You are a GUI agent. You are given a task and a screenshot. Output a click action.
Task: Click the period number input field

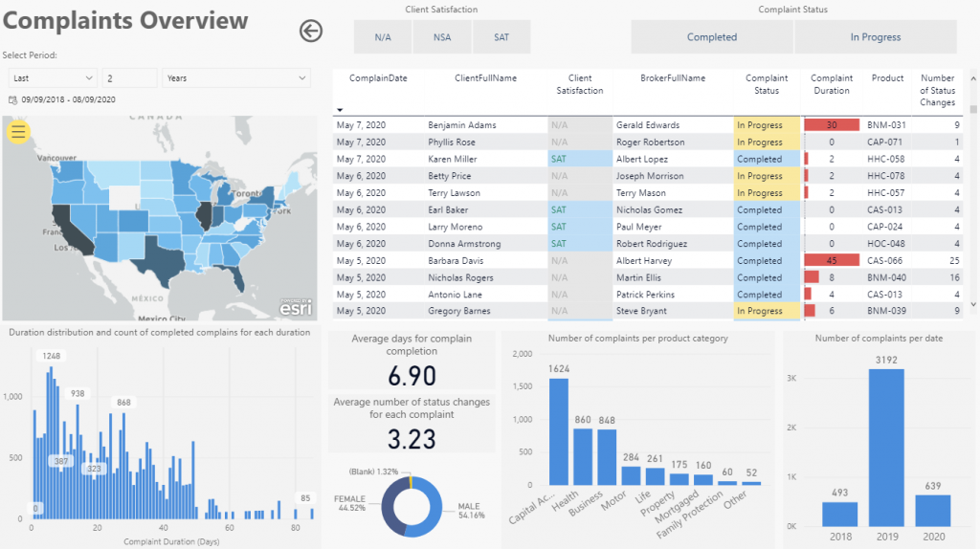[129, 78]
